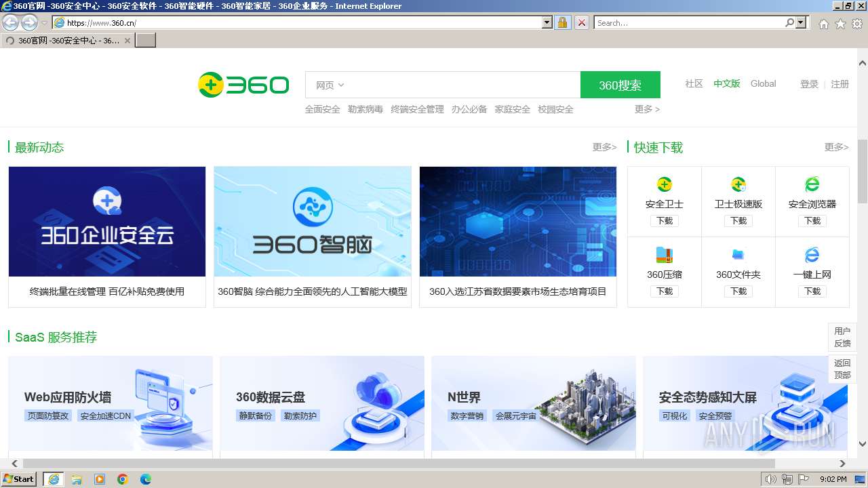Screen dimensions: 868x488
Task: Open the Web应用防火墙 service card
Action: pyautogui.click(x=111, y=404)
